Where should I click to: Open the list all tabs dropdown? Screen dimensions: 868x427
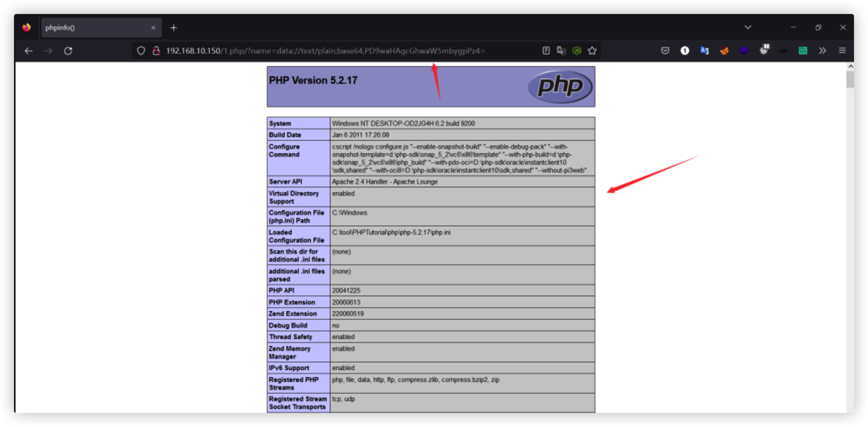click(747, 27)
